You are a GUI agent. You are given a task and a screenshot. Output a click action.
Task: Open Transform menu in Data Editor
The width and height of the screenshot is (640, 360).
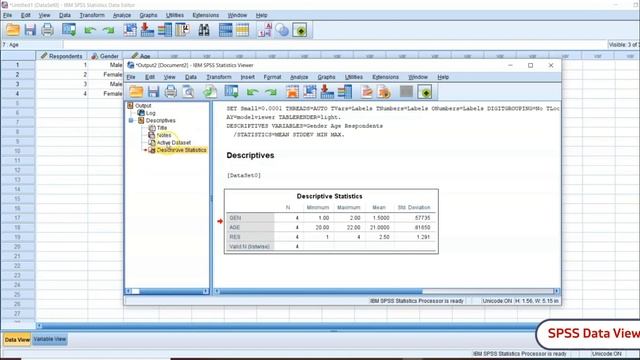click(x=92, y=15)
